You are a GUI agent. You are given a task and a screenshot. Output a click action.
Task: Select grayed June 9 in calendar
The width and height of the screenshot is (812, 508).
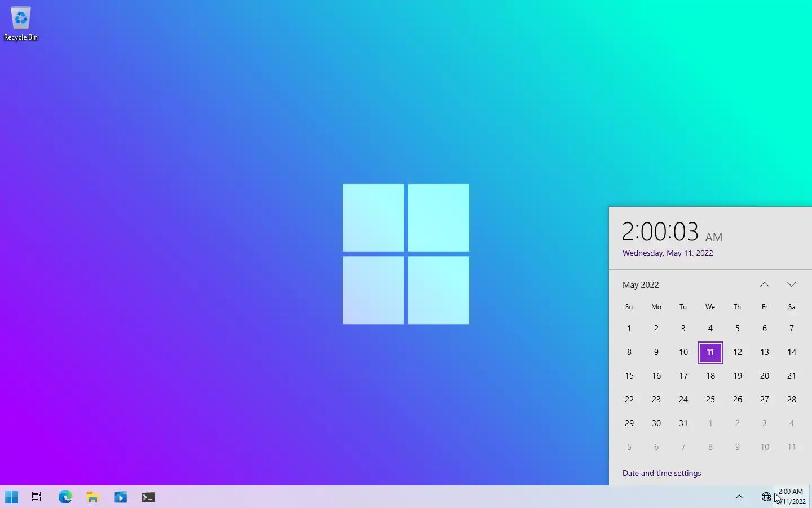pyautogui.click(x=738, y=447)
